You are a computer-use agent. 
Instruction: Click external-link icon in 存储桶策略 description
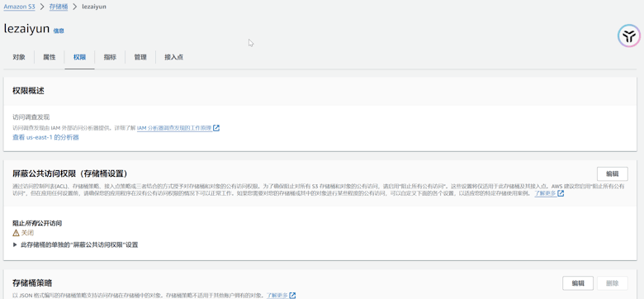(292, 295)
